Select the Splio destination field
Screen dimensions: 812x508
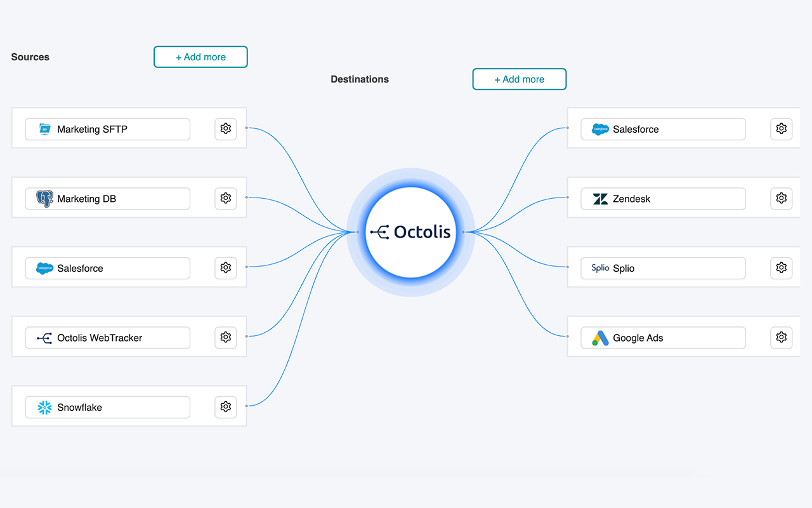664,268
